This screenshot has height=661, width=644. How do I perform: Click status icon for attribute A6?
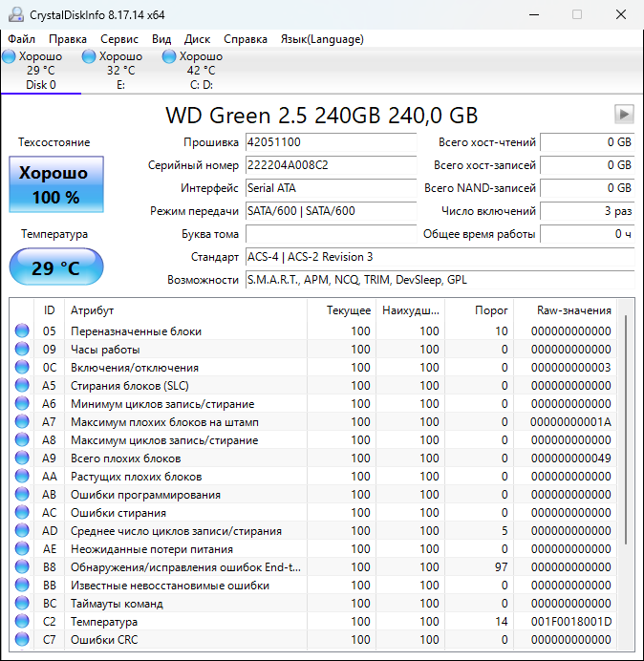click(x=22, y=403)
